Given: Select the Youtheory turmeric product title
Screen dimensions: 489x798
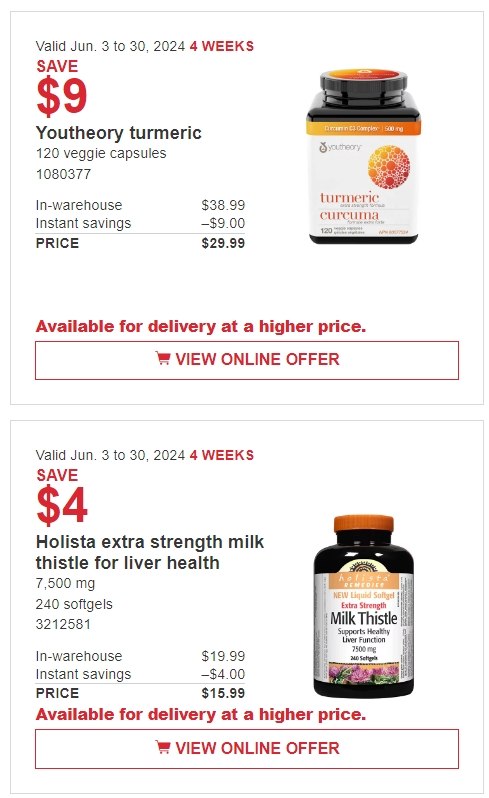Looking at the screenshot, I should [119, 133].
